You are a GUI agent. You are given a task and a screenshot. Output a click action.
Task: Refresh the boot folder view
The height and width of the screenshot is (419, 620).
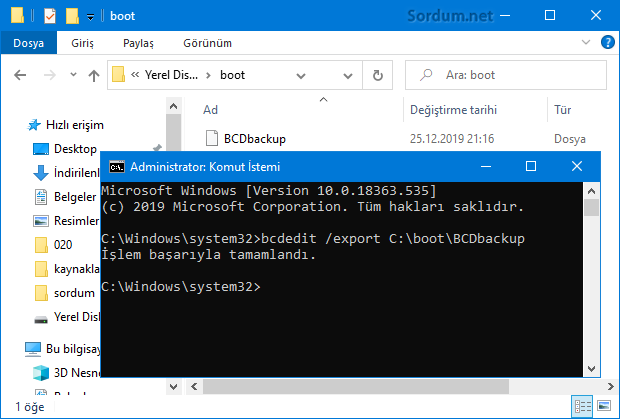click(x=378, y=75)
